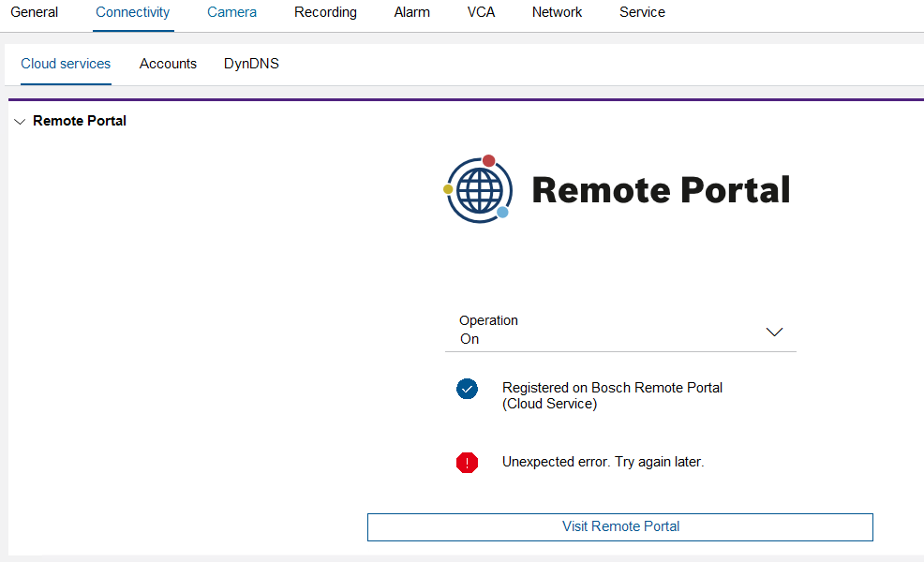
Task: Select the Connectivity tab
Action: [133, 13]
